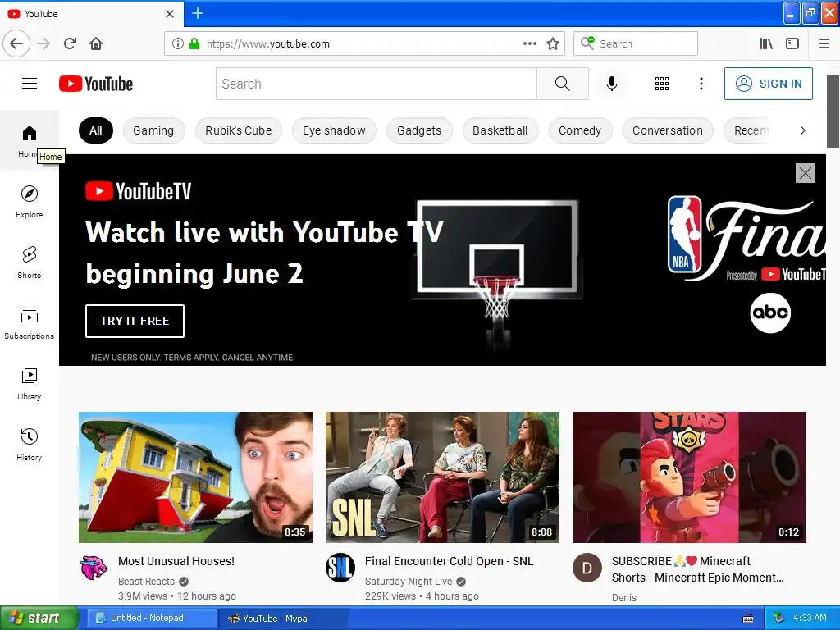Click the Beast Reacts channel avatar
The image size is (840, 630).
click(x=94, y=568)
